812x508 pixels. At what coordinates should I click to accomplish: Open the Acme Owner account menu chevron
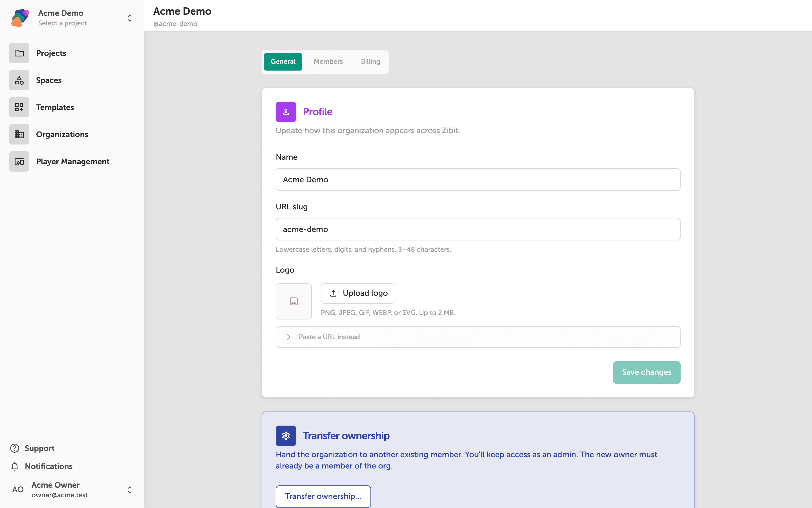[129, 490]
